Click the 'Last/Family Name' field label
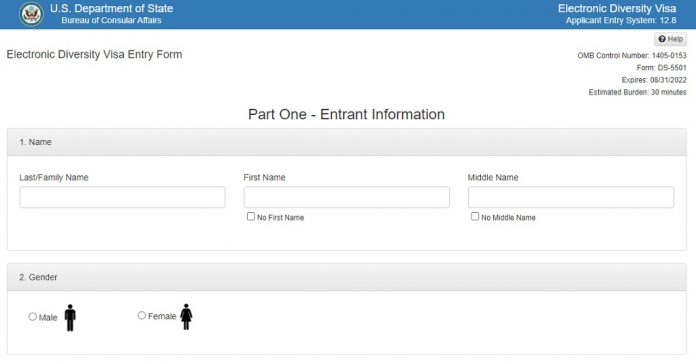696x364 pixels. point(54,178)
